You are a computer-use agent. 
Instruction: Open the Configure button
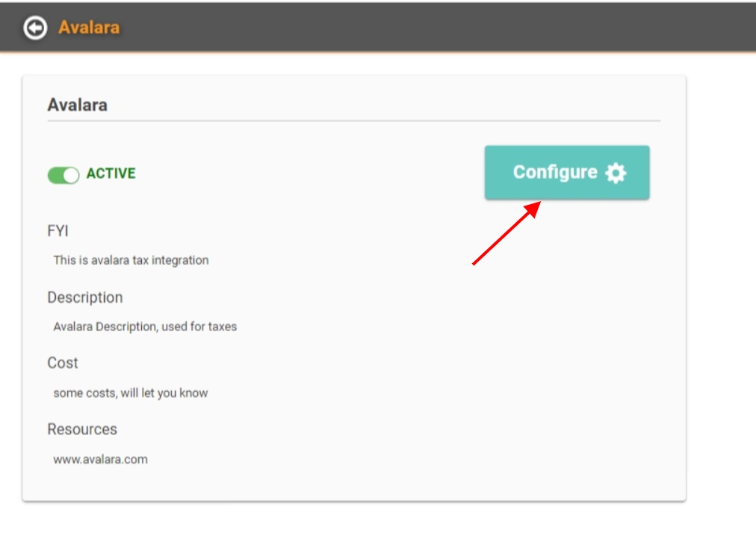pyautogui.click(x=567, y=173)
